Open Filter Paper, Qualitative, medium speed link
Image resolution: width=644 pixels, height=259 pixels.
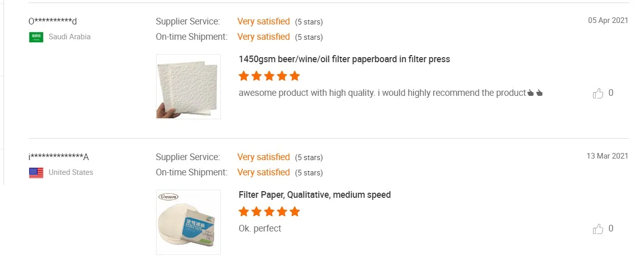[x=315, y=195]
